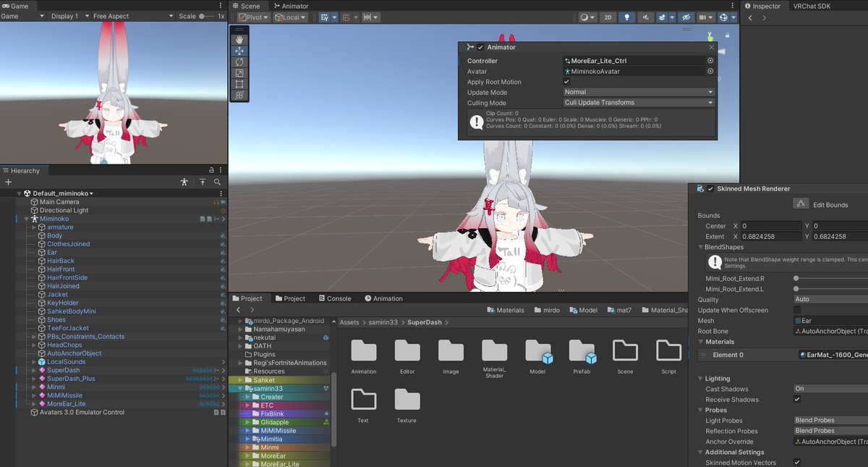Screen dimensions: 868x467
Task: Select the Rotate tool
Action: point(239,62)
